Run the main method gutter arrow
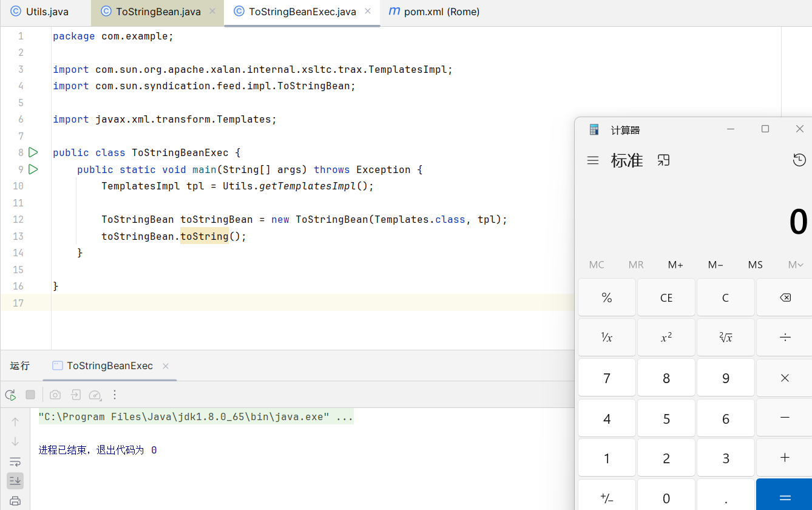 click(x=33, y=169)
